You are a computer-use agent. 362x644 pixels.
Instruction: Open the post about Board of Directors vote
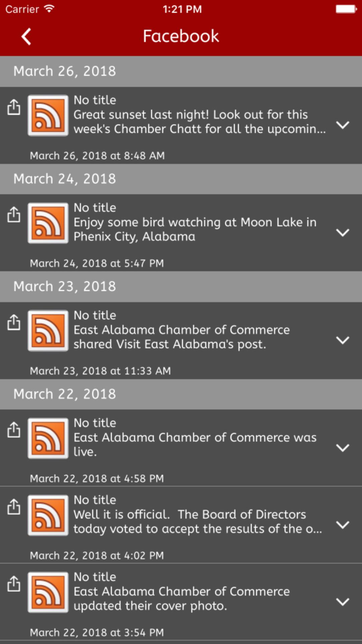198,522
